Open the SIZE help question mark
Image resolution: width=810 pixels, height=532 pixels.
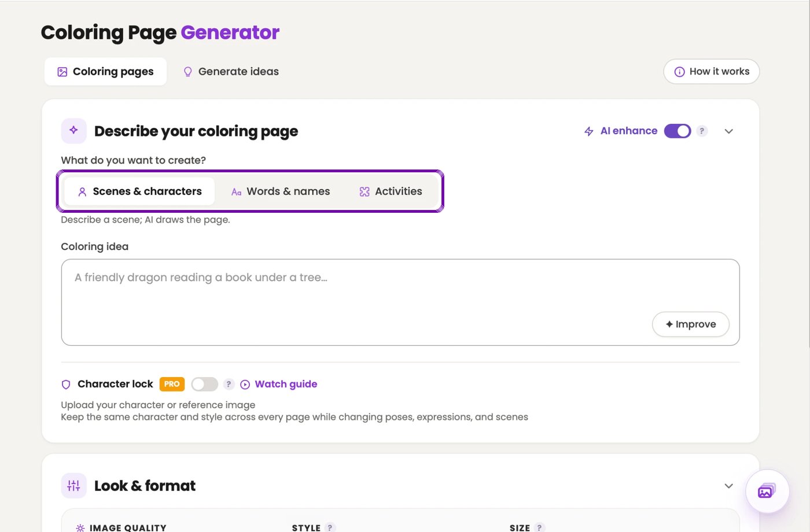coord(539,528)
